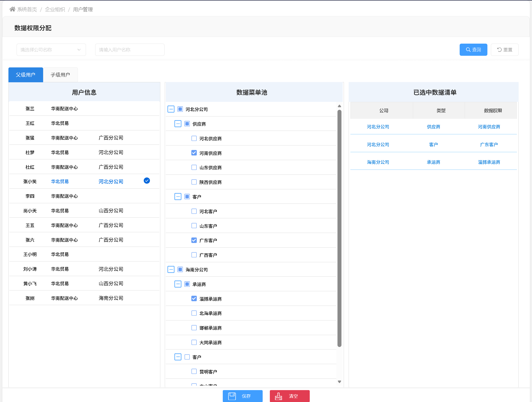Viewport: 532px width, 402px height.
Task: Click the home icon in breadcrumb
Action: pyautogui.click(x=12, y=9)
